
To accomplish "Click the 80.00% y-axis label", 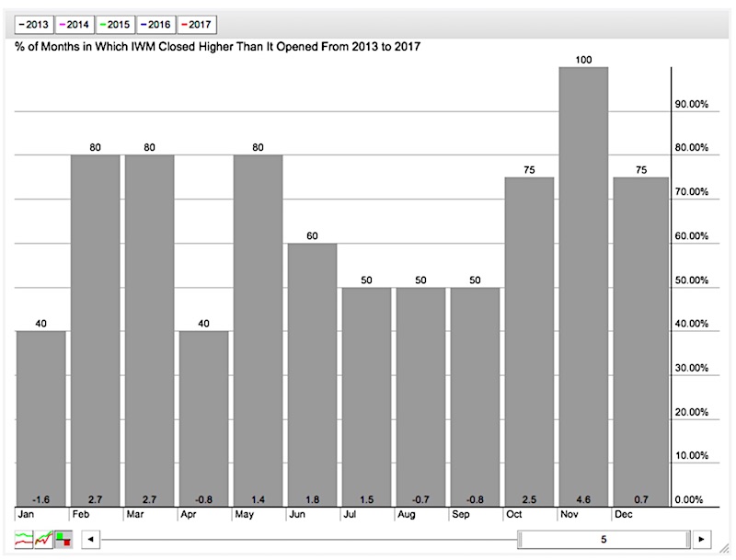I will tap(692, 148).
